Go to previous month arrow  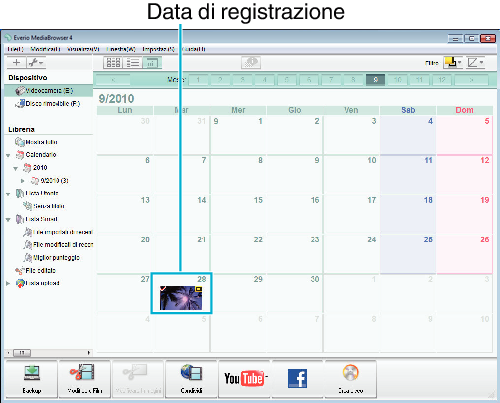click(113, 80)
